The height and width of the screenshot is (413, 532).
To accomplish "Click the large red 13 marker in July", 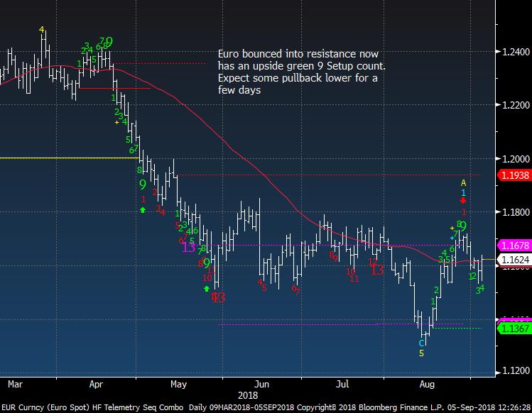I will tap(376, 270).
